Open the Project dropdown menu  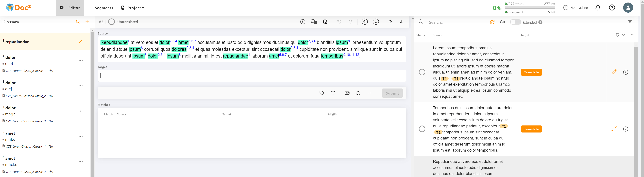(132, 8)
